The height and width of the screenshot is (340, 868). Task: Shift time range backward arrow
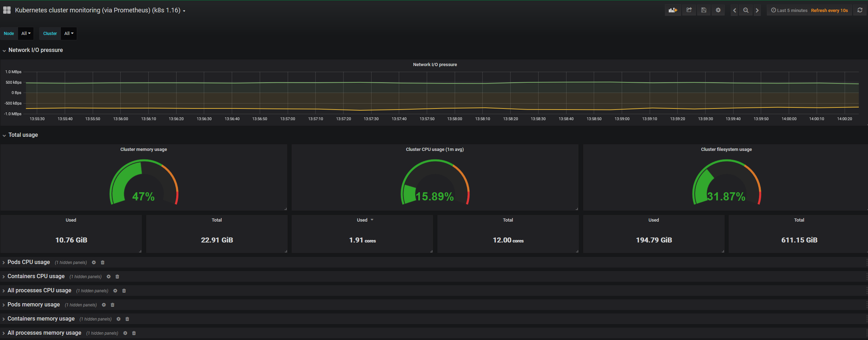point(735,10)
